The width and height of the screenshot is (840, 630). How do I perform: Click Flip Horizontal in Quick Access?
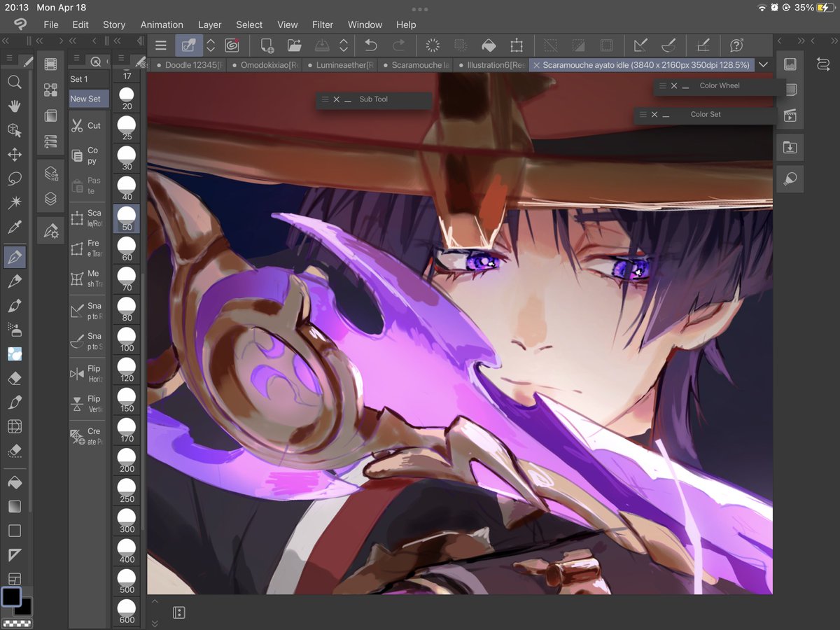click(87, 374)
